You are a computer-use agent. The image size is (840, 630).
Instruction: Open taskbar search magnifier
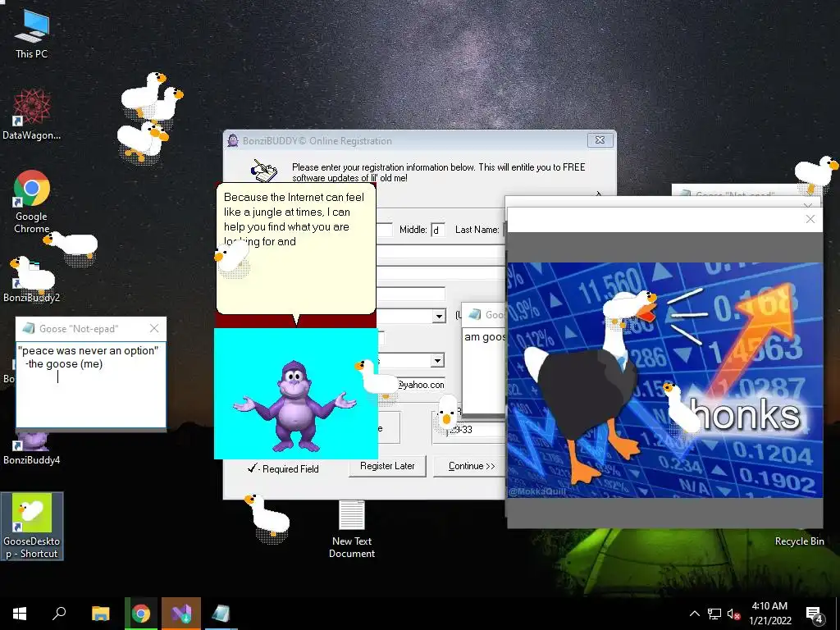(59, 614)
